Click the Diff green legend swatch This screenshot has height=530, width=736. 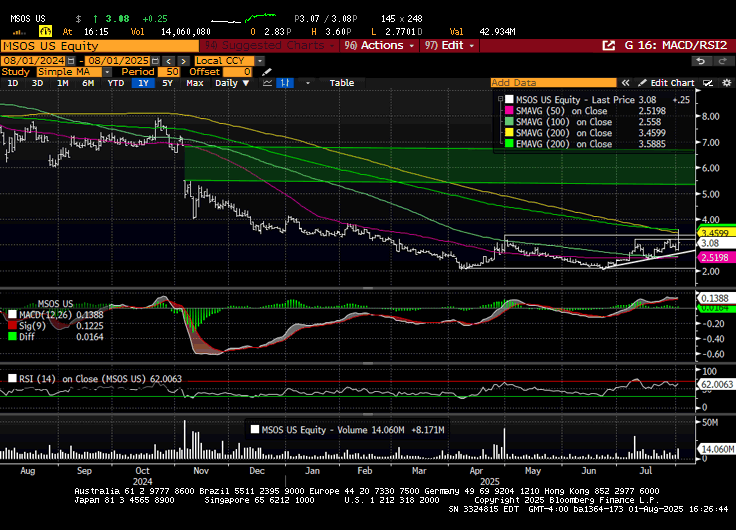[12, 337]
